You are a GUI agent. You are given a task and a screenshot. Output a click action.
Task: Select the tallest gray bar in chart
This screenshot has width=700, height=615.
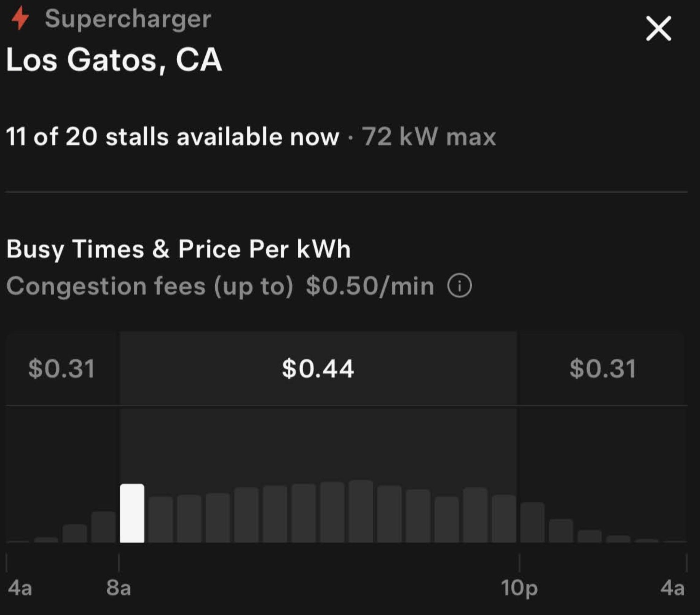pyautogui.click(x=360, y=511)
